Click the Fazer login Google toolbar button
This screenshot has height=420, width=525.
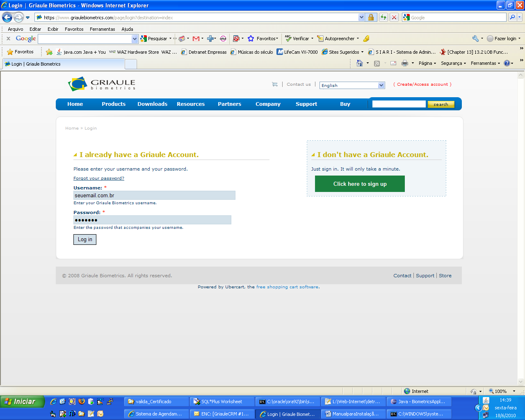pos(504,39)
